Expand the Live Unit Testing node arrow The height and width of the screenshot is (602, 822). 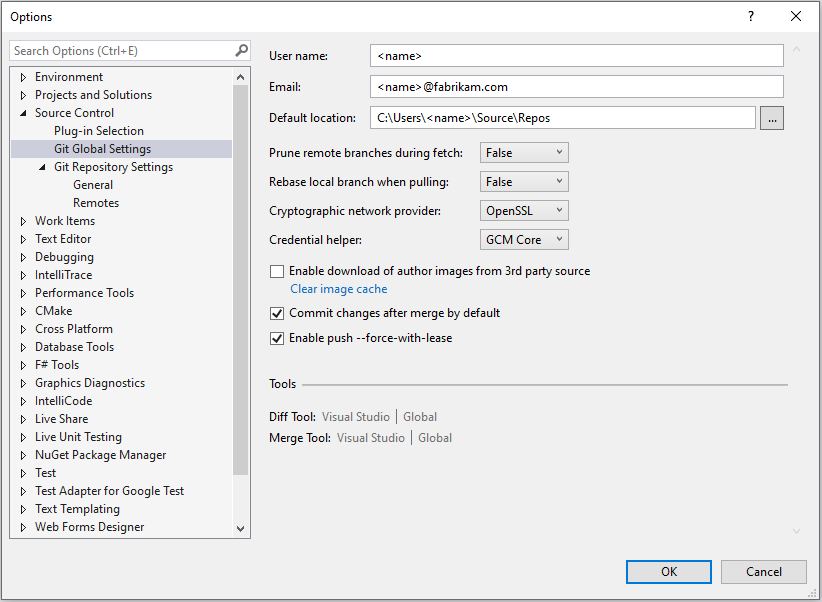(23, 437)
